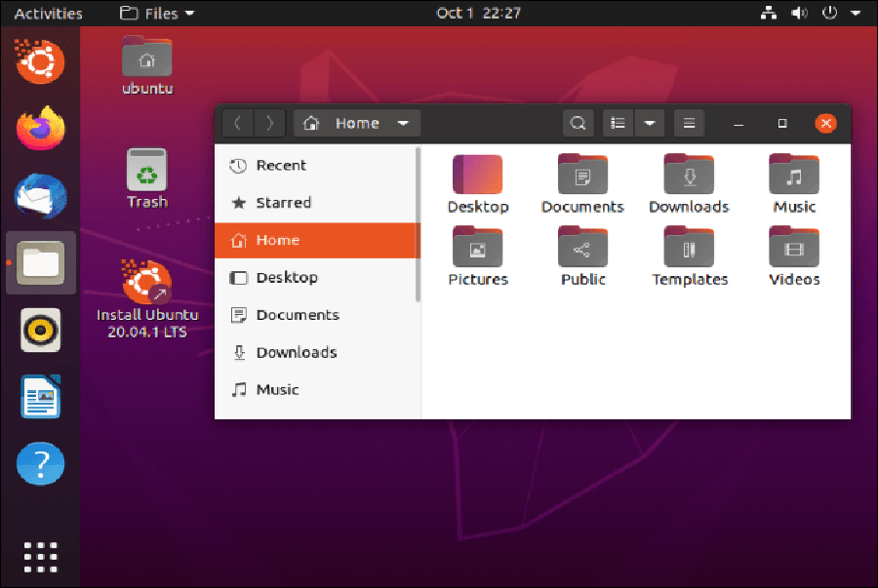Click the sidebar scrollbar in Files
The image size is (878, 588).
pos(418,225)
